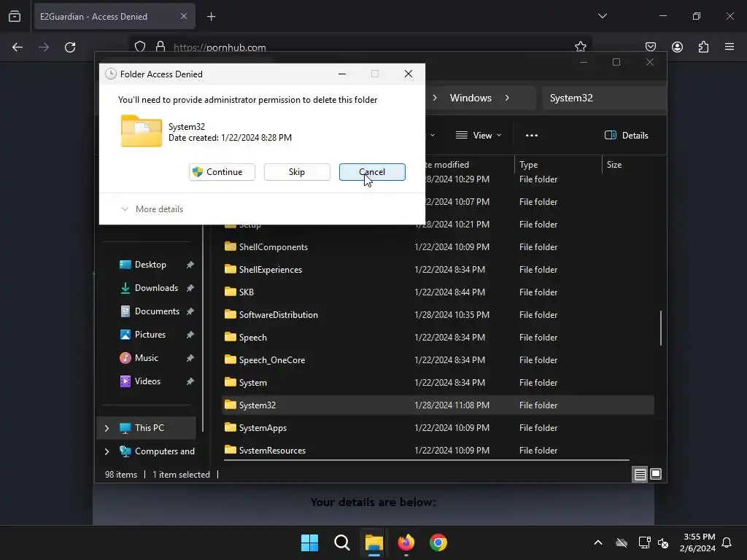The width and height of the screenshot is (747, 560).
Task: Bookmark this page with the star icon
Action: [x=580, y=47]
